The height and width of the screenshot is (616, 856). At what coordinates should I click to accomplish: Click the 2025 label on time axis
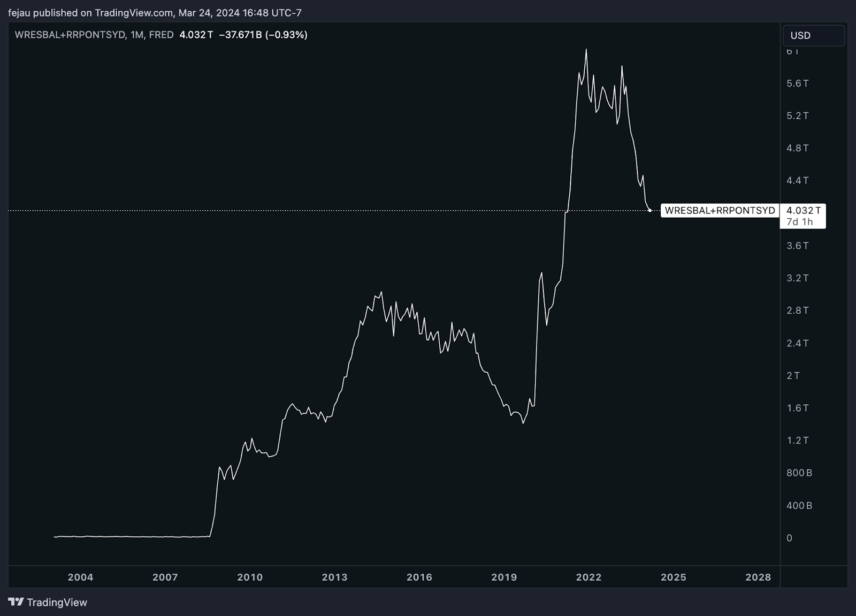coord(673,577)
